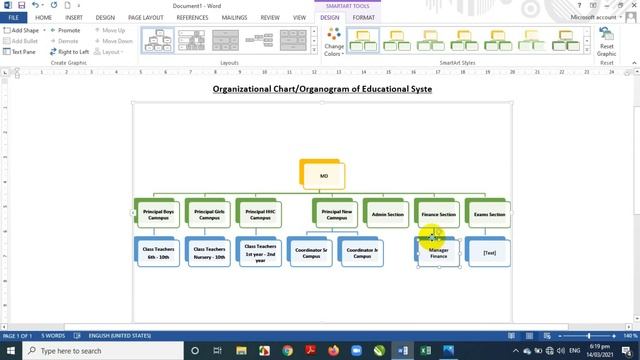The image size is (640, 360).
Task: Select the second SmartArt style thumbnail
Action: (397, 40)
